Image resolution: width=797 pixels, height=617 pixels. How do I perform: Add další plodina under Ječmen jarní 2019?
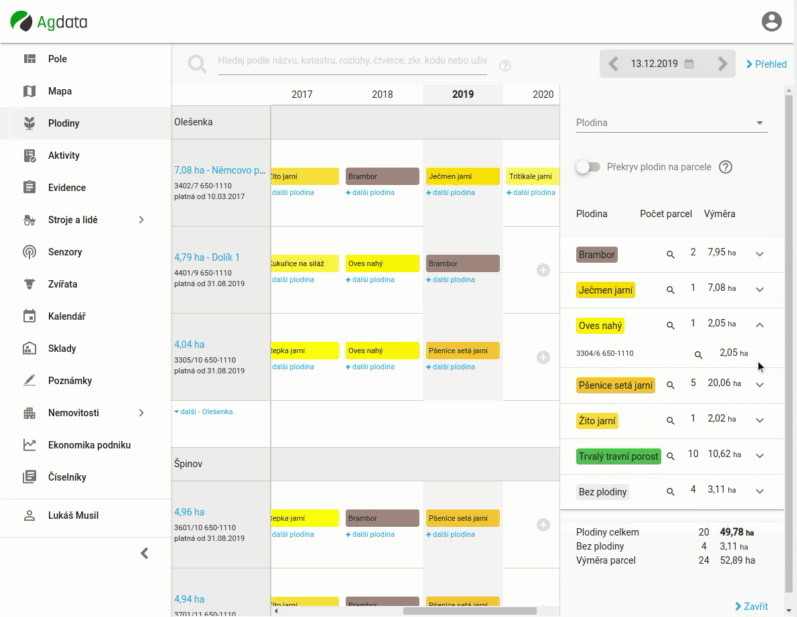[x=450, y=193]
